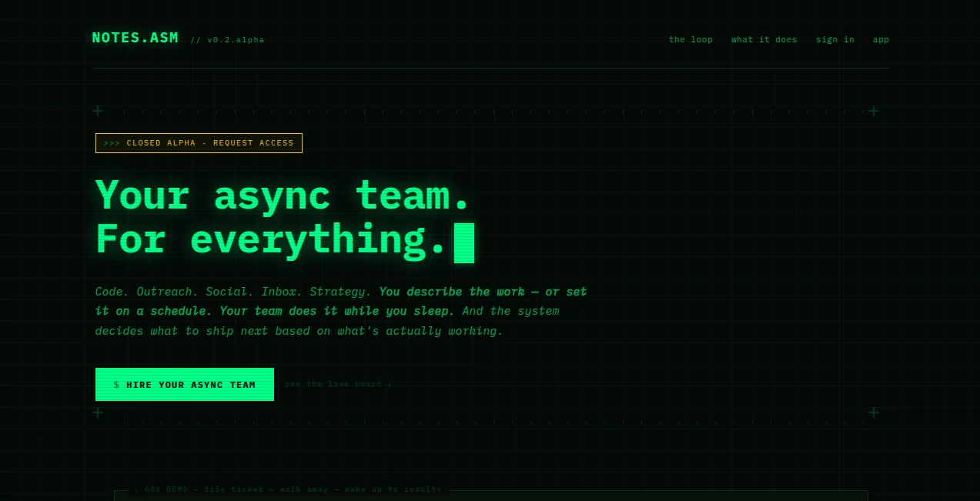The image size is (980, 501).
Task: Click "Hire your async team" button
Action: 185,384
